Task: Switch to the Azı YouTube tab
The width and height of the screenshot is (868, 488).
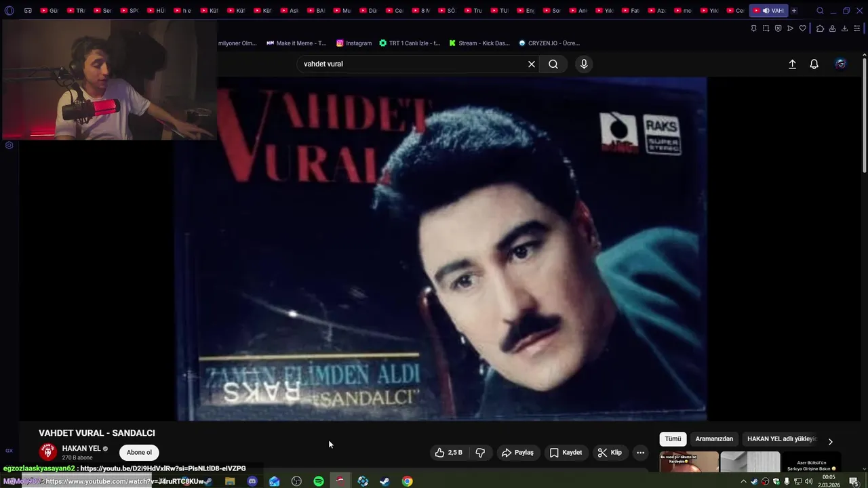Action: coord(656,10)
